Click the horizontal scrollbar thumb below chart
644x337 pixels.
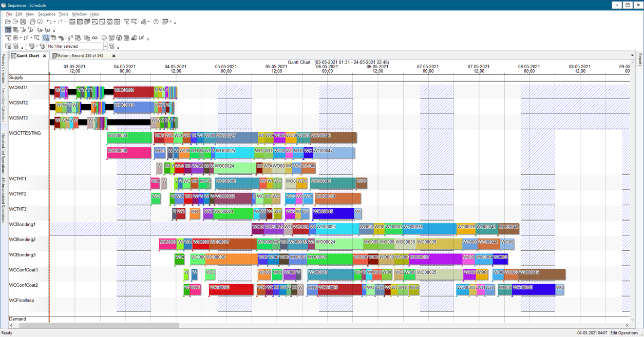tap(99, 325)
